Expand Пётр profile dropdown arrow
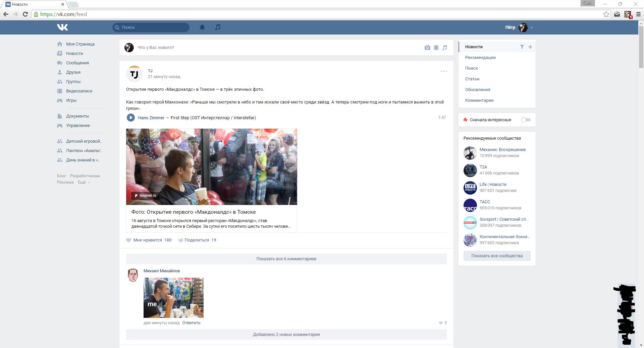644x348 pixels. pyautogui.click(x=532, y=28)
